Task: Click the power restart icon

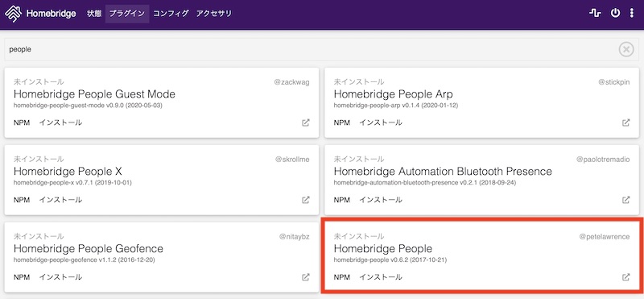Action: [615, 13]
